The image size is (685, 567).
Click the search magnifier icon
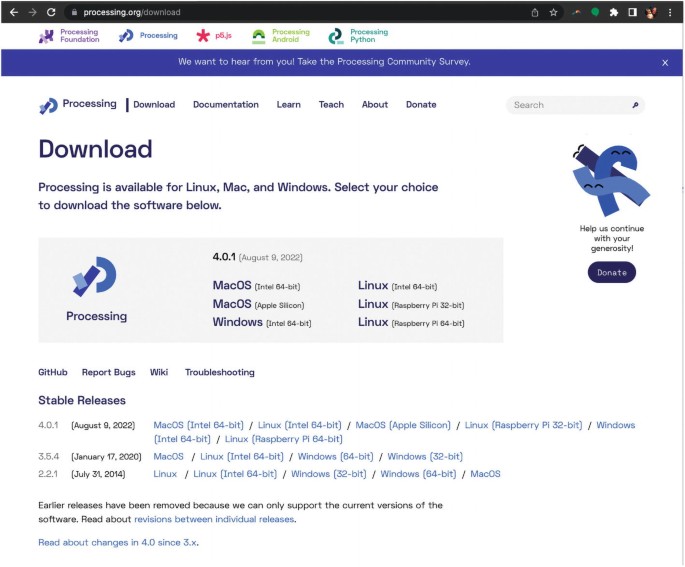coord(634,105)
